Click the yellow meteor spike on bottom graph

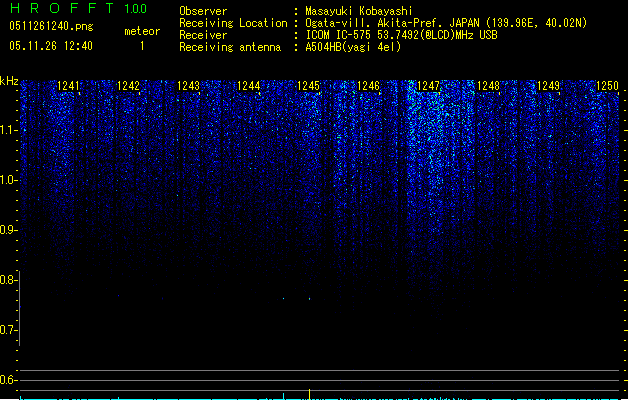[309, 394]
